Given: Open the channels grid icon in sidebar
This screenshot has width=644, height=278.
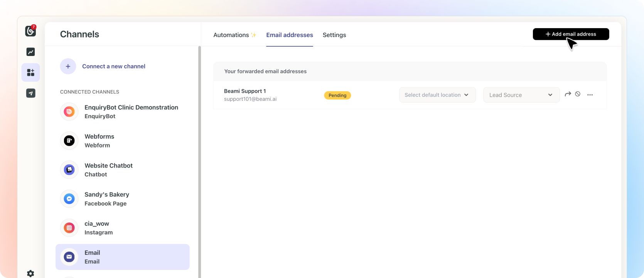Looking at the screenshot, I should pos(30,73).
